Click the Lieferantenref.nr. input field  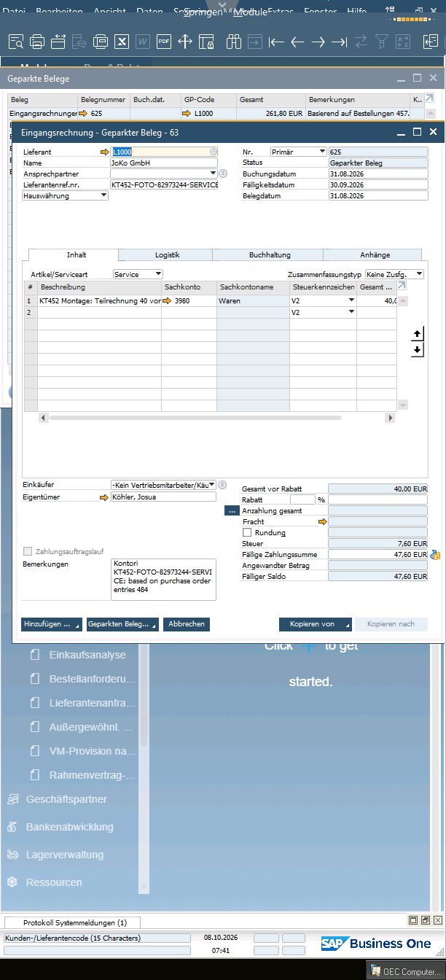click(x=163, y=184)
